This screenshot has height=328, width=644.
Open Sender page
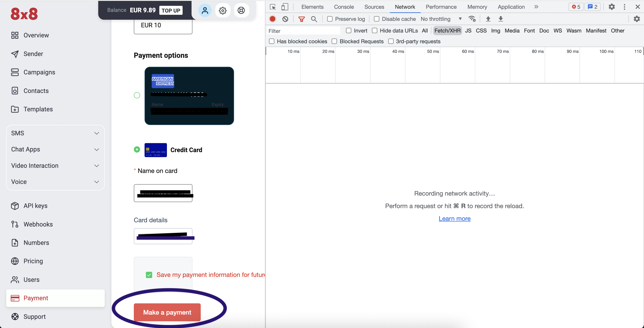pyautogui.click(x=27, y=54)
